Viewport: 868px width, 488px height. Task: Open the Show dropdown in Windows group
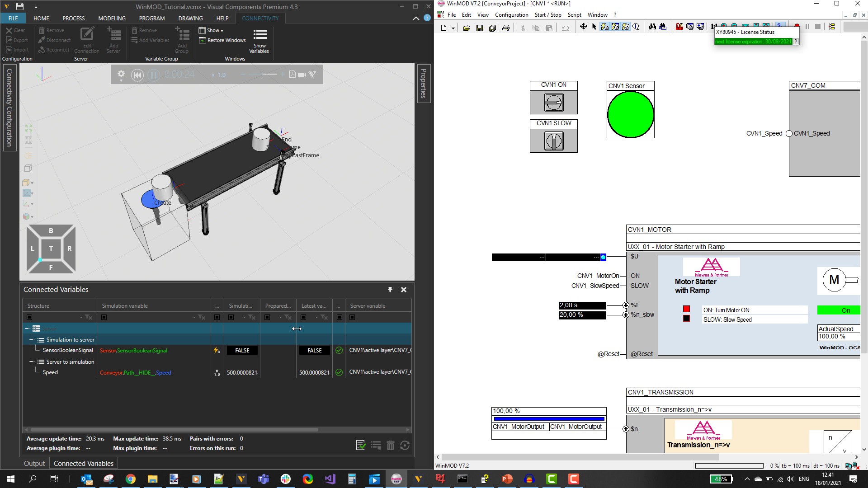pyautogui.click(x=212, y=30)
